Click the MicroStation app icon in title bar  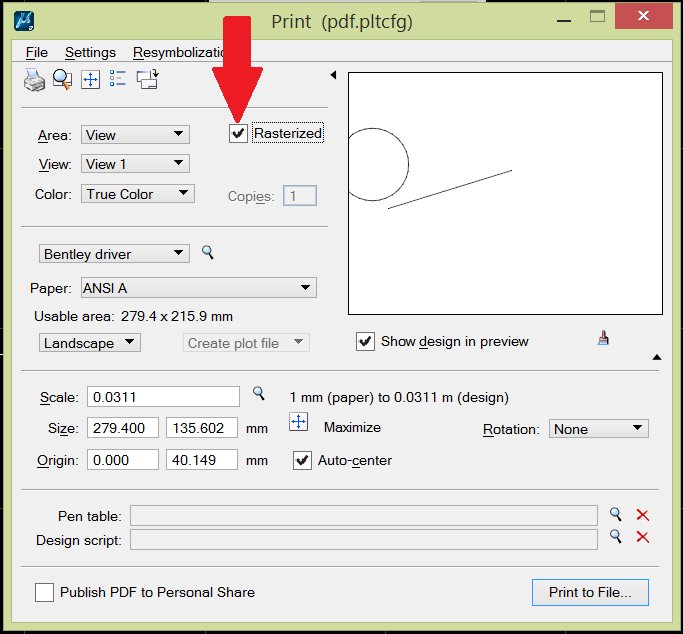24,21
